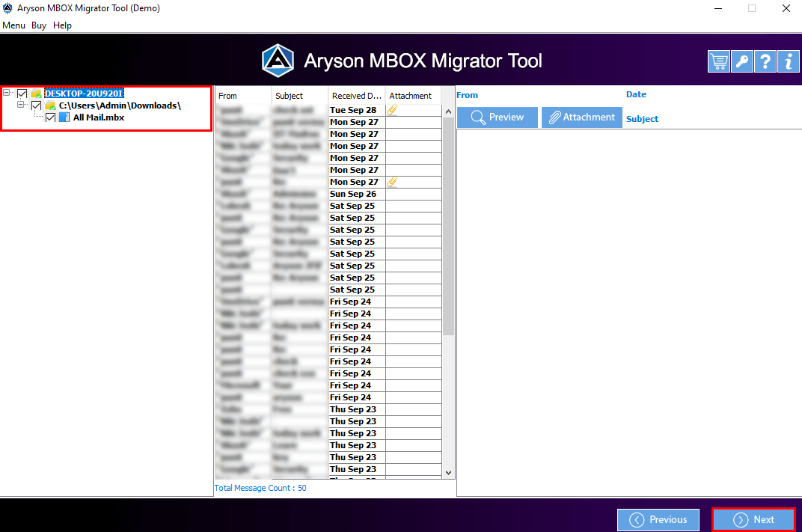Minimize the Aryson MBOX Migrator window
This screenshot has height=532, width=802.
718,8
